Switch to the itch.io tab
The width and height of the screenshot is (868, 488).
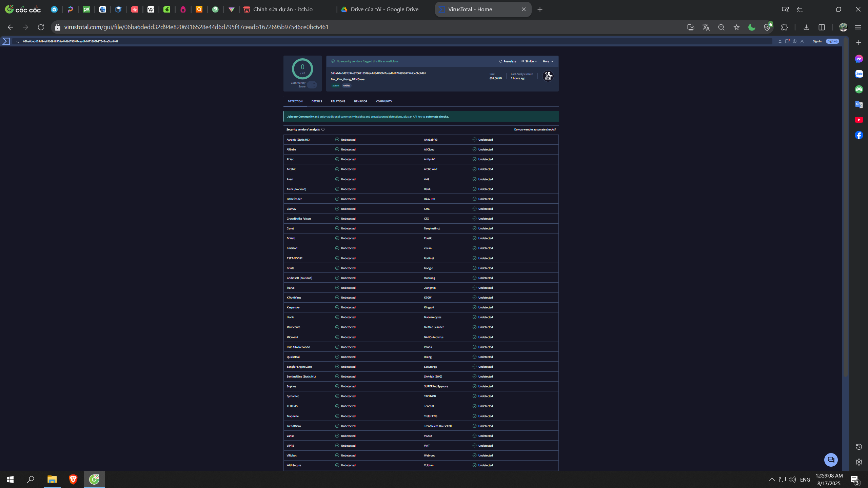(288, 9)
